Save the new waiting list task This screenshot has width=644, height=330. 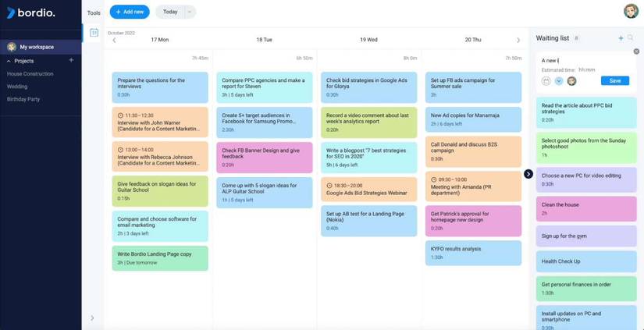pyautogui.click(x=615, y=81)
